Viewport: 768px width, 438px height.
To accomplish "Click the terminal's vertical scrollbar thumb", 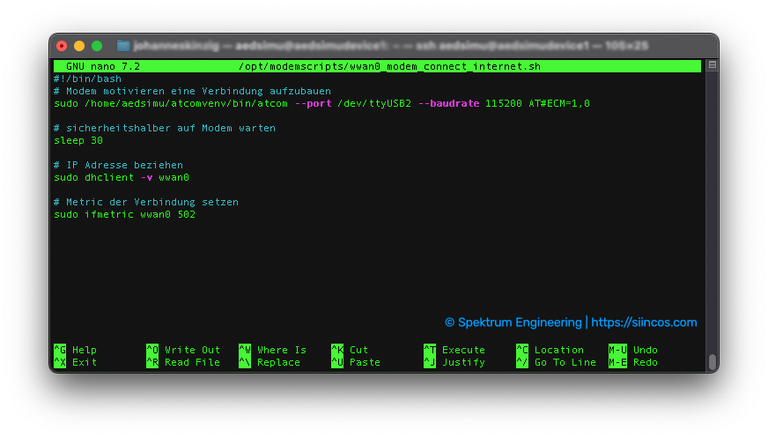I will pyautogui.click(x=711, y=362).
